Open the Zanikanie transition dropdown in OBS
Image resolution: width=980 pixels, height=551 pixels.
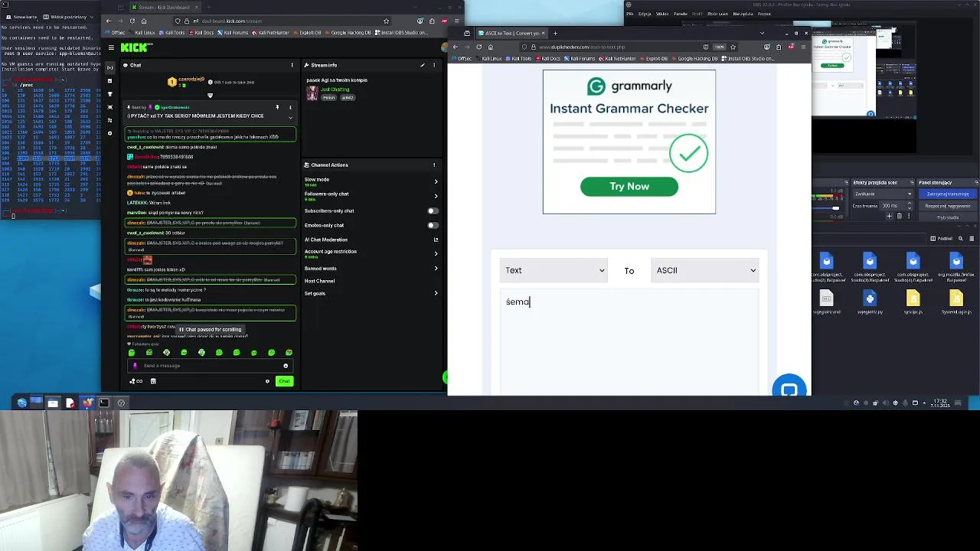coord(884,194)
